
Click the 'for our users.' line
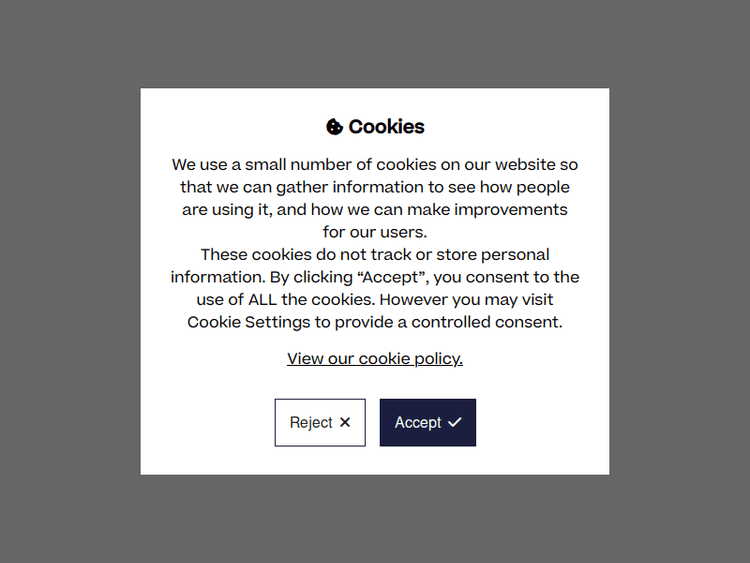tap(375, 232)
